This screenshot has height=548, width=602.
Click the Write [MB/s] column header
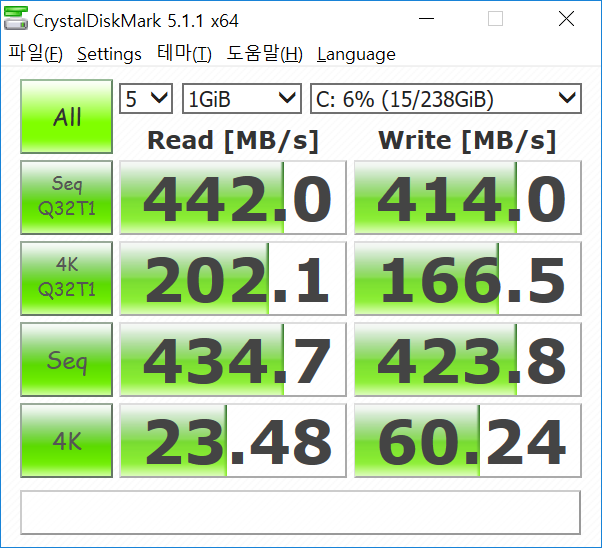[x=467, y=141]
